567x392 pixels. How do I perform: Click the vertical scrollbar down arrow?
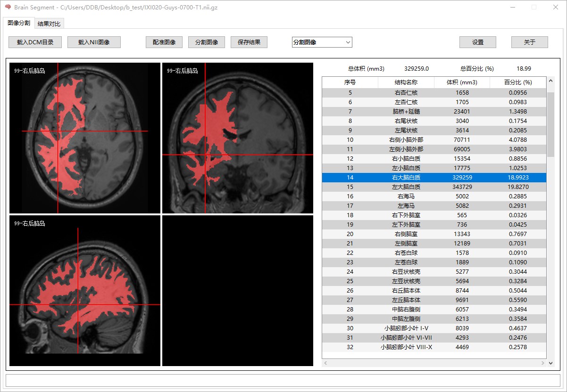550,363
